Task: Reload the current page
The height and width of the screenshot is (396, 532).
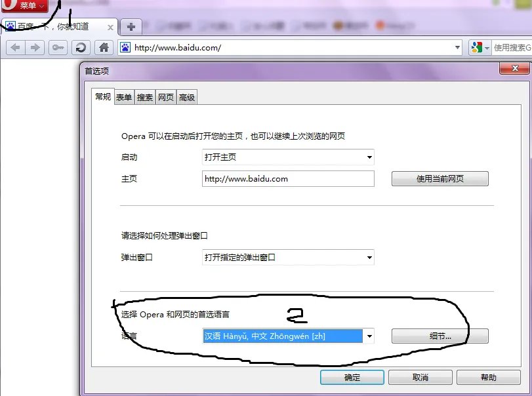Action: (81, 47)
